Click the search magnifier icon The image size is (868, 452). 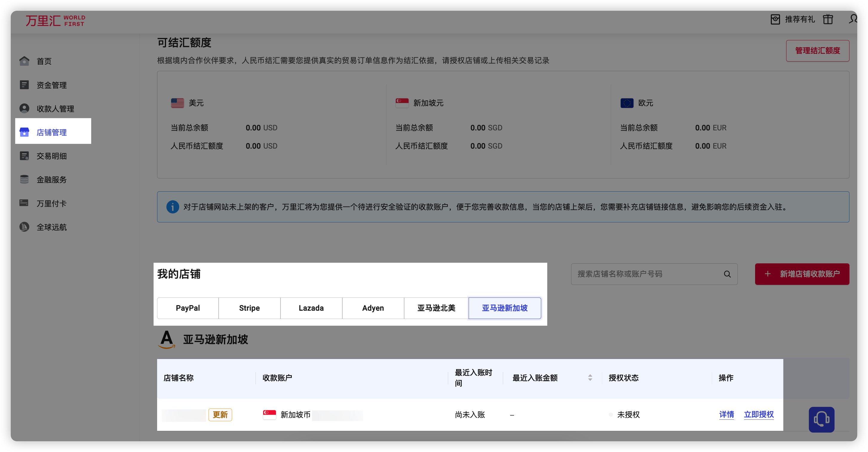pyautogui.click(x=727, y=274)
